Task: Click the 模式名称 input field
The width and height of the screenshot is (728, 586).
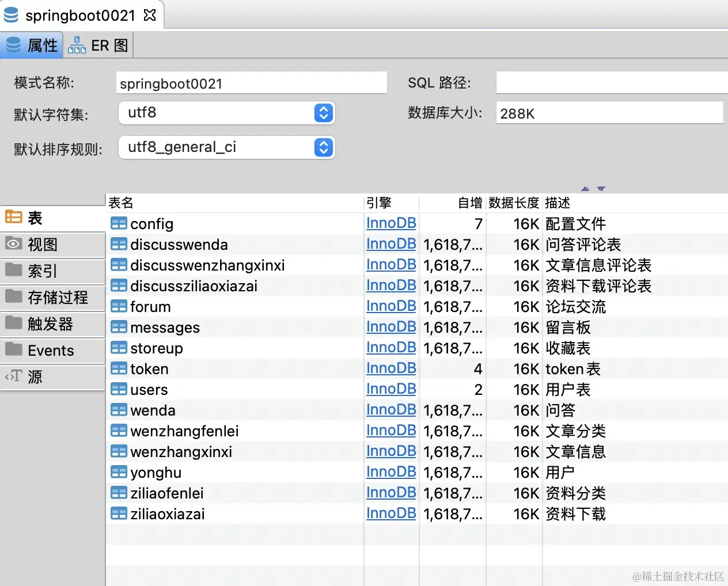Action: tap(251, 83)
